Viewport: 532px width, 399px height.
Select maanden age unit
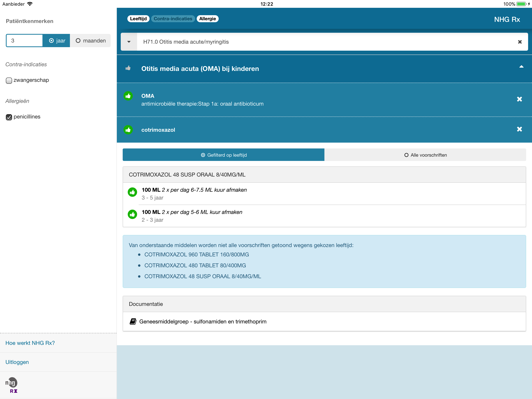click(90, 41)
